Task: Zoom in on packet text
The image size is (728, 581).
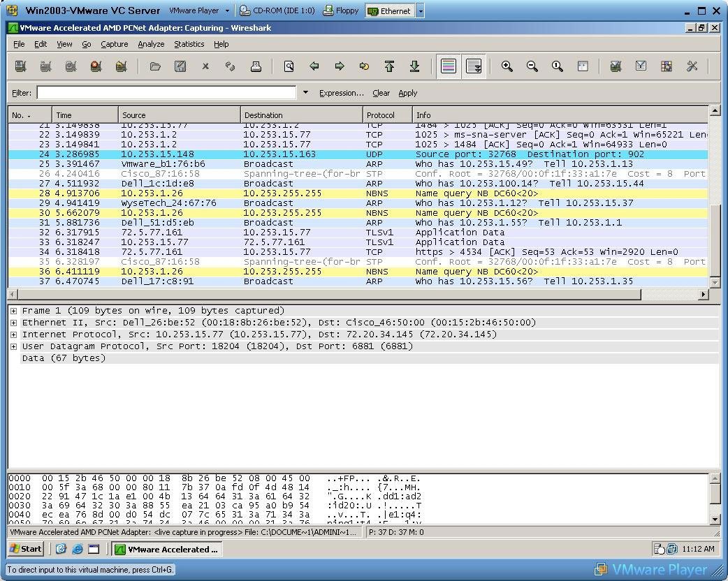Action: click(x=507, y=66)
